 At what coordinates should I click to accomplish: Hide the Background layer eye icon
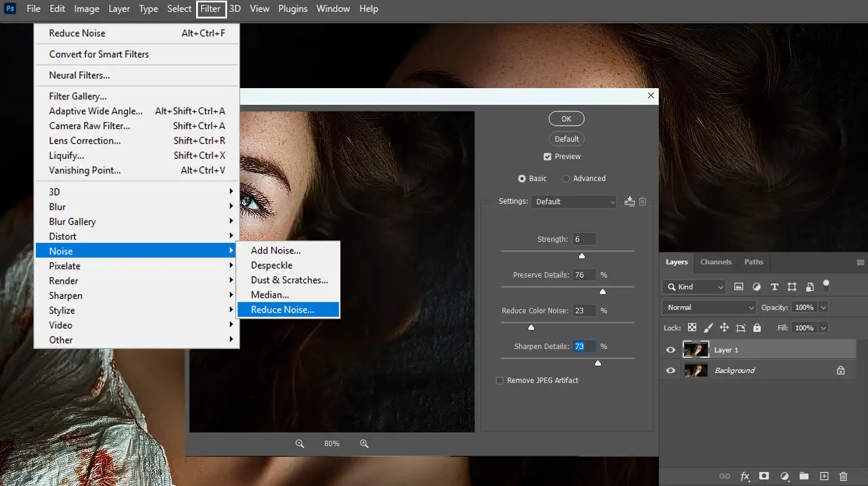tap(671, 370)
